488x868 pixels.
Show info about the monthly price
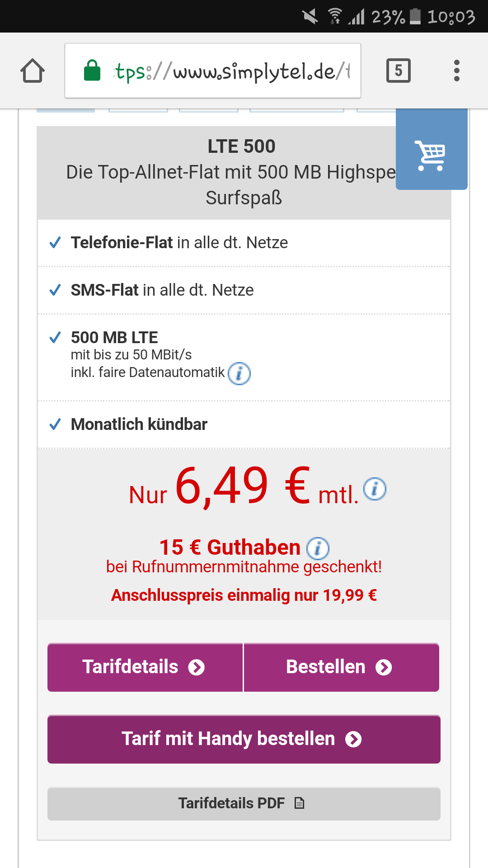pos(375,489)
